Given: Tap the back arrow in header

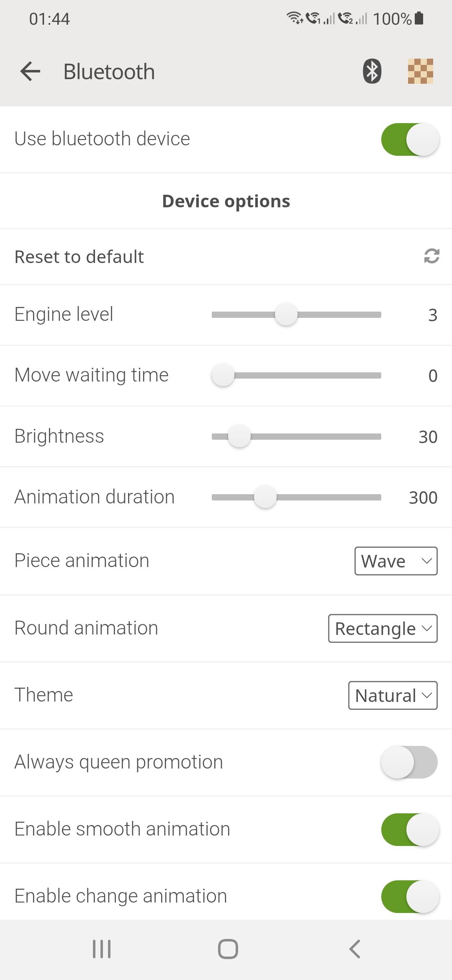Looking at the screenshot, I should [30, 71].
